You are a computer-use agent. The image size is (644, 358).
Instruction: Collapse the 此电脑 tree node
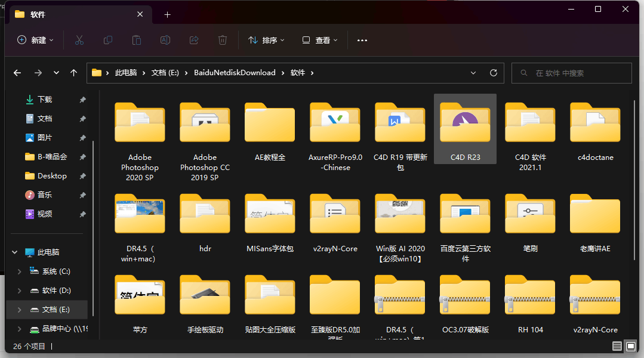[x=15, y=252]
